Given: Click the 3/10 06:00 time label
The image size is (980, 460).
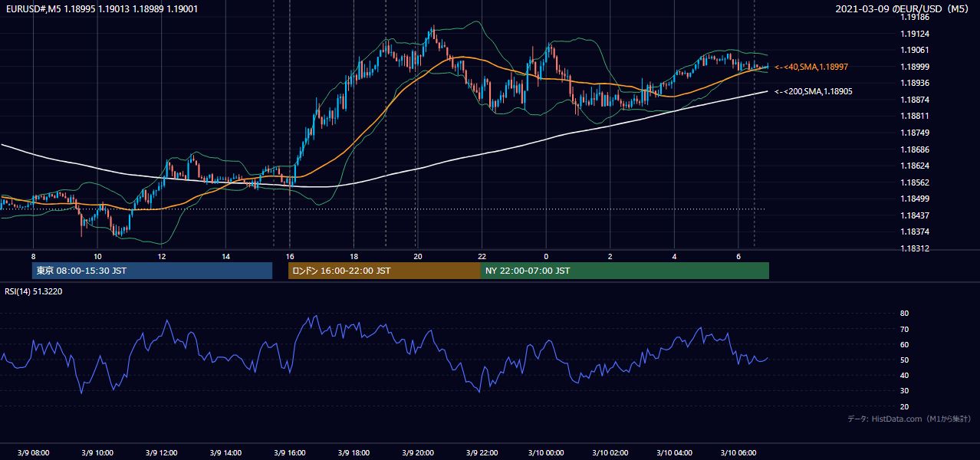Looking at the screenshot, I should 738,453.
